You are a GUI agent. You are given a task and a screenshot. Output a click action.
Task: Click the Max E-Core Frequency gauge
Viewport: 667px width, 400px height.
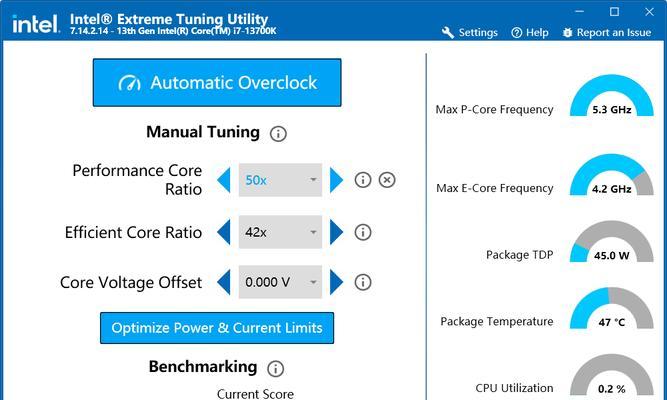click(612, 174)
